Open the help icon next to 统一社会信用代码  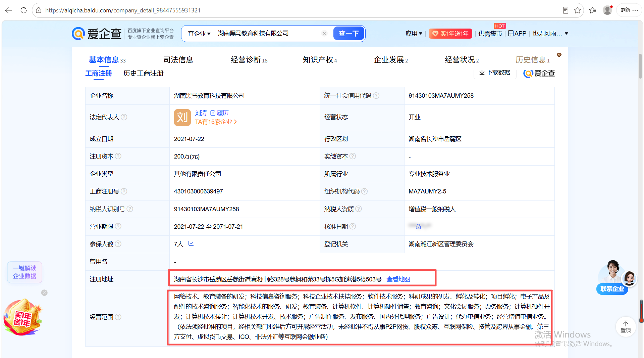376,96
